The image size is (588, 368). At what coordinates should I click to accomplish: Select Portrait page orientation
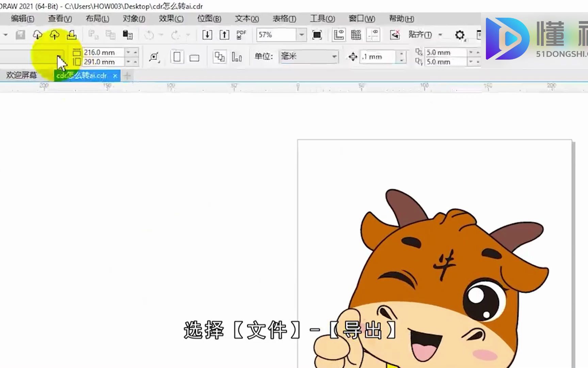click(x=177, y=57)
